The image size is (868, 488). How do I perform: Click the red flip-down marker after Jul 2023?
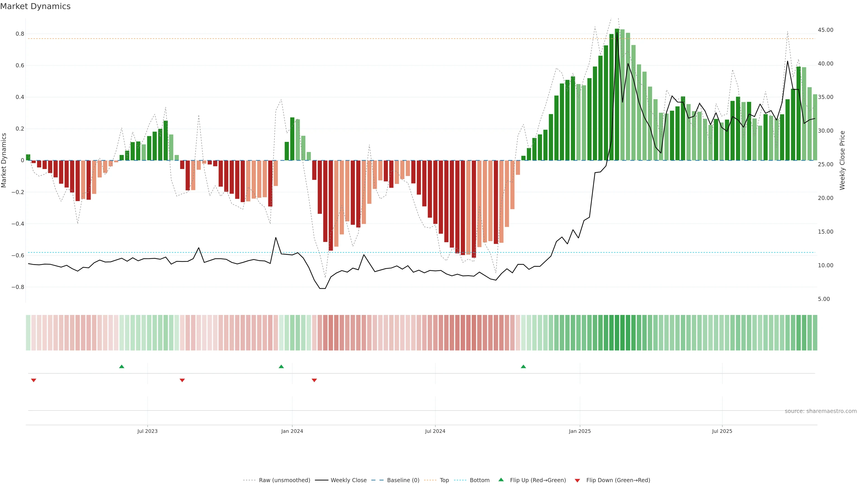tap(182, 380)
